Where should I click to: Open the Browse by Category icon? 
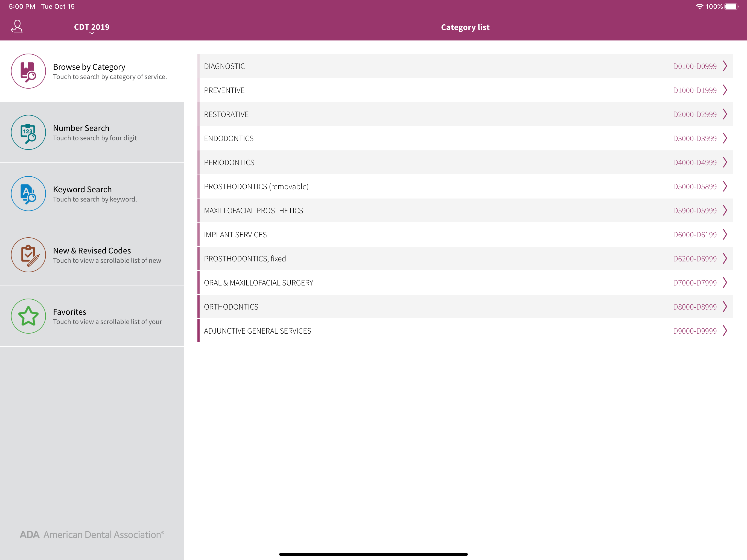pyautogui.click(x=28, y=71)
